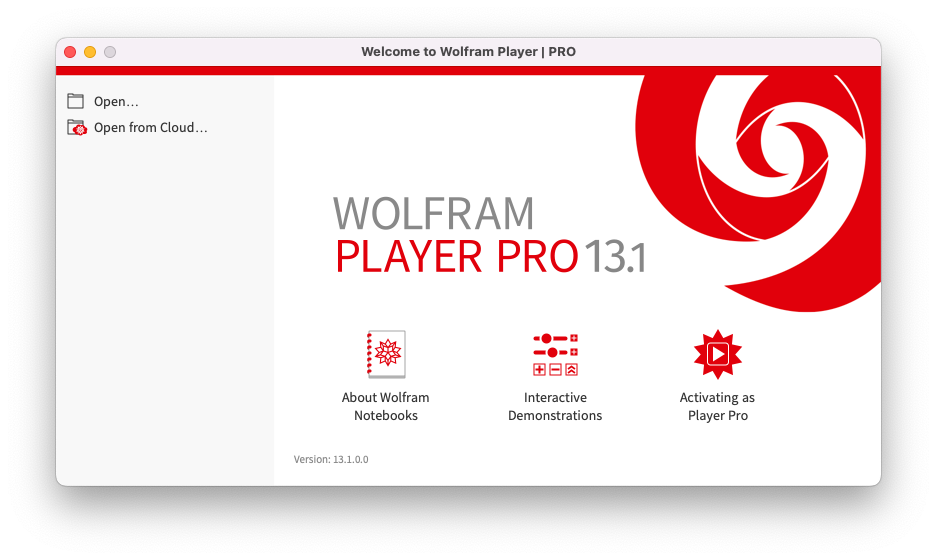Click the "Activating as Player Pro" caption

pyautogui.click(x=717, y=406)
